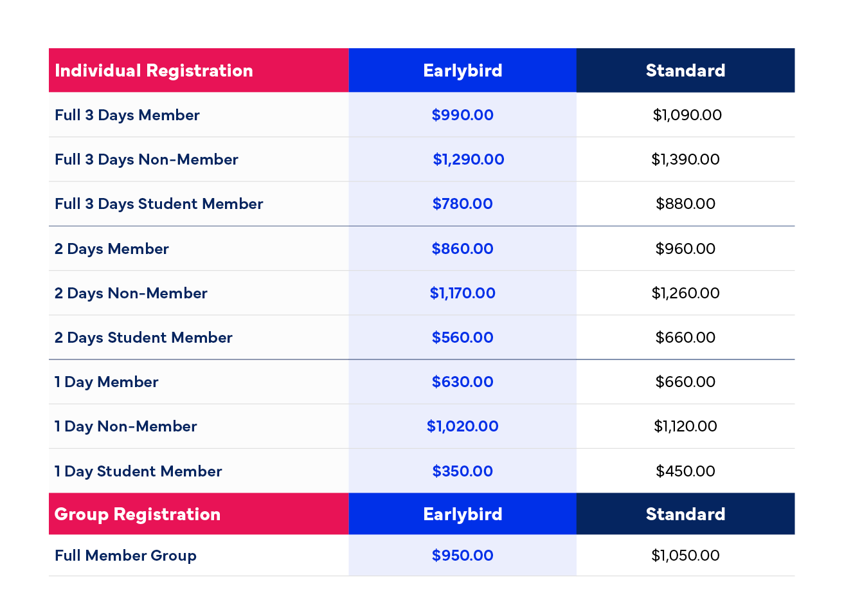Viewport: 844px width, 616px height.
Task: Select the Full Member Group label
Action: coord(125,556)
